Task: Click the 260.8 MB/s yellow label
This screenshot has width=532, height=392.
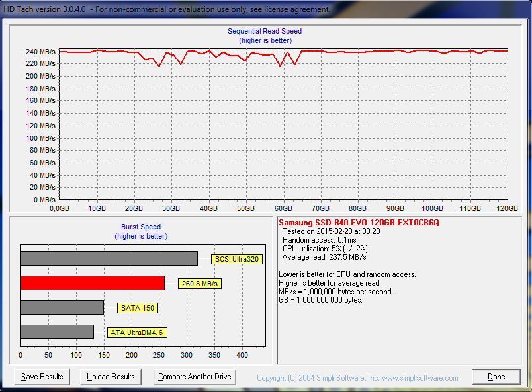Action: (x=200, y=284)
